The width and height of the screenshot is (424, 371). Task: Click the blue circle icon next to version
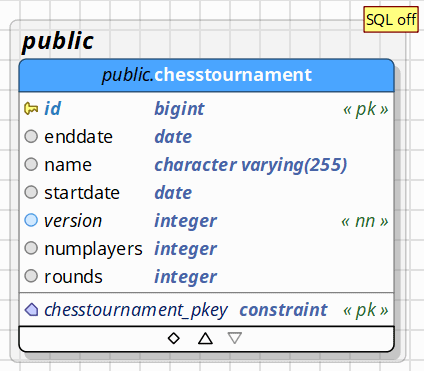(31, 220)
